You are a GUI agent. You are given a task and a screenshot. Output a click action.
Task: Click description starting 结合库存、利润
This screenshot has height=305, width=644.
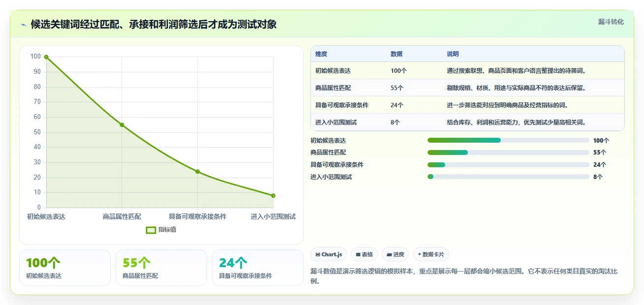point(516,122)
